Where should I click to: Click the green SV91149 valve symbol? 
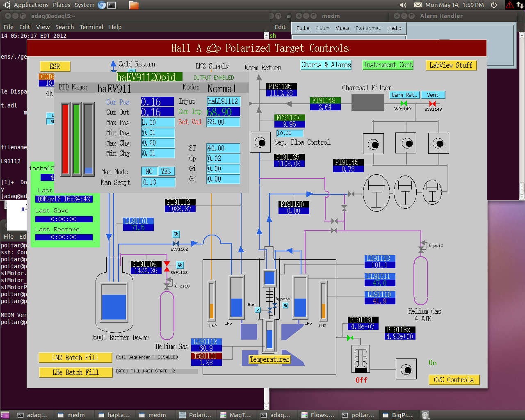[x=404, y=103]
